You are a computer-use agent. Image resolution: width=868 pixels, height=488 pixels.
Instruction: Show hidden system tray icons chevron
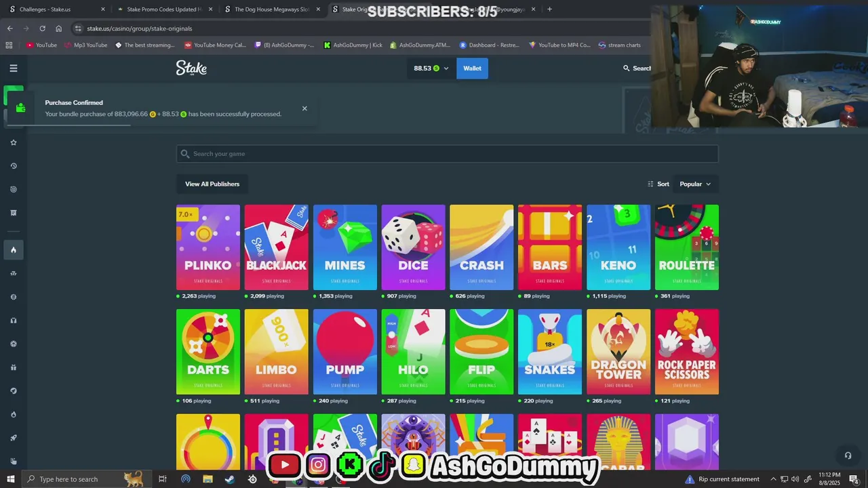[773, 479]
